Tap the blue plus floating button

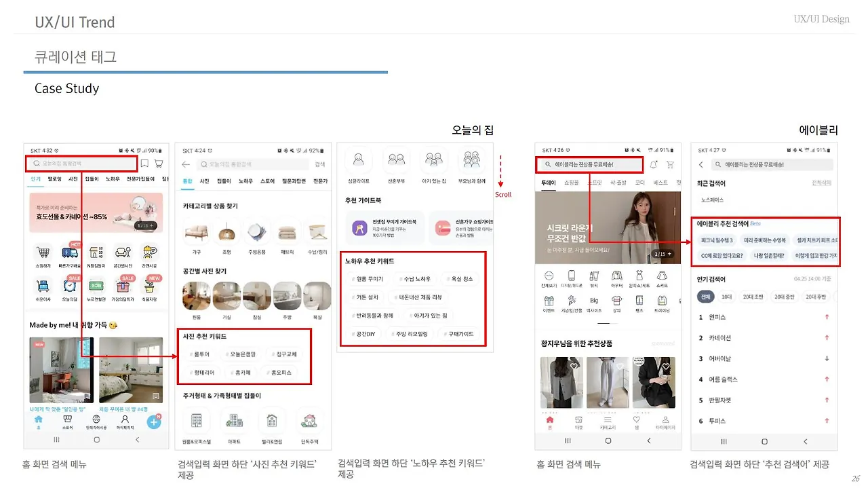coord(154,421)
